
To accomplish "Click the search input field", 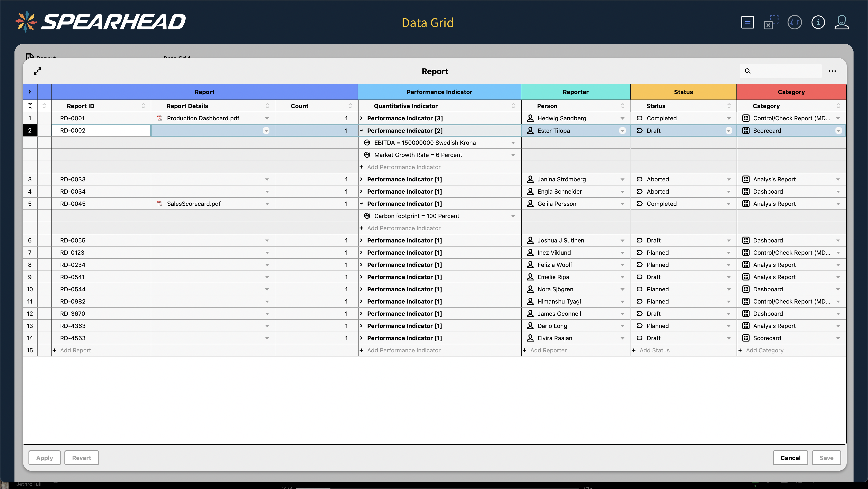I will 785,71.
